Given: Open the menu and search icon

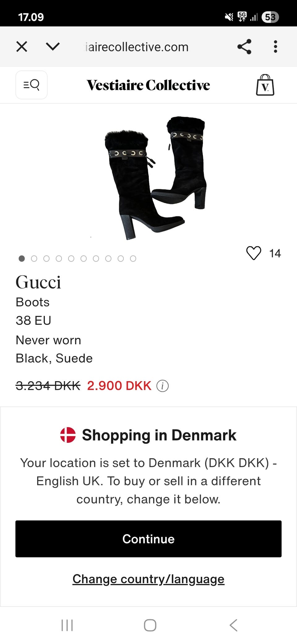Looking at the screenshot, I should click(32, 85).
